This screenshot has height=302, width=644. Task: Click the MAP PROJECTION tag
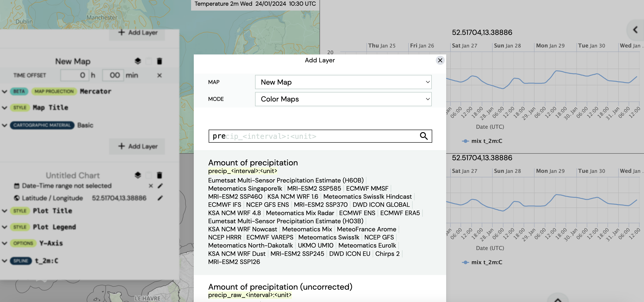coord(54,91)
